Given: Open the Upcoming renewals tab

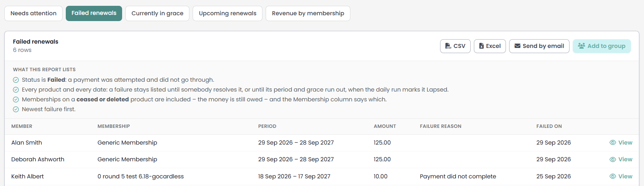Looking at the screenshot, I should click(x=228, y=13).
